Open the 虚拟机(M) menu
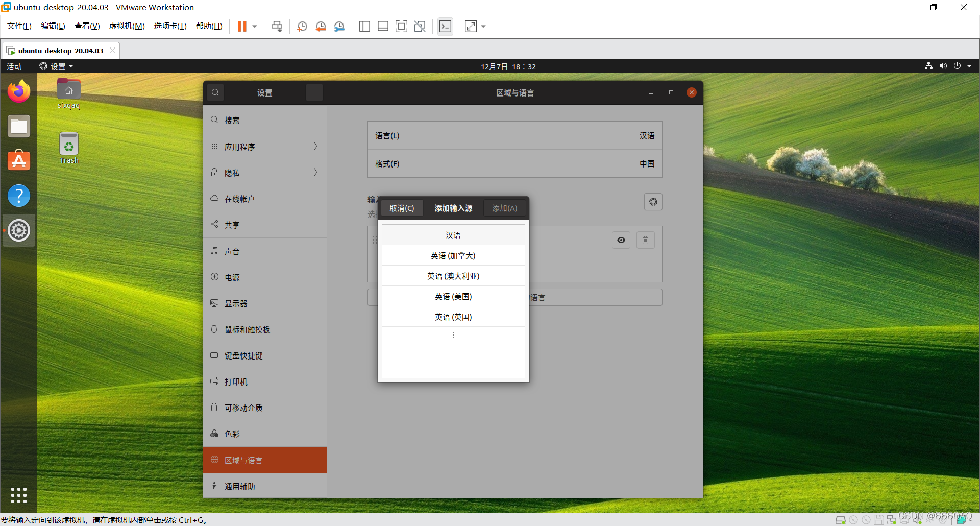980x526 pixels. coord(127,26)
